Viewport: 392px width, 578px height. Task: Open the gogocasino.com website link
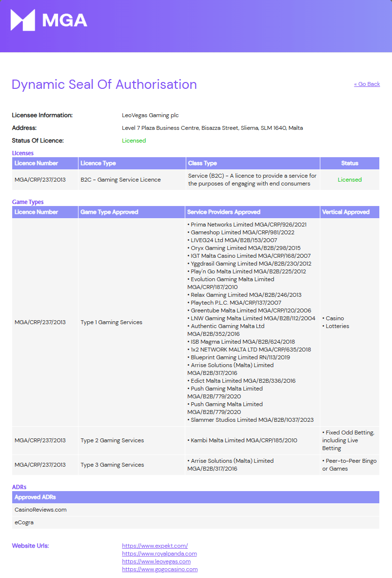coord(160,569)
